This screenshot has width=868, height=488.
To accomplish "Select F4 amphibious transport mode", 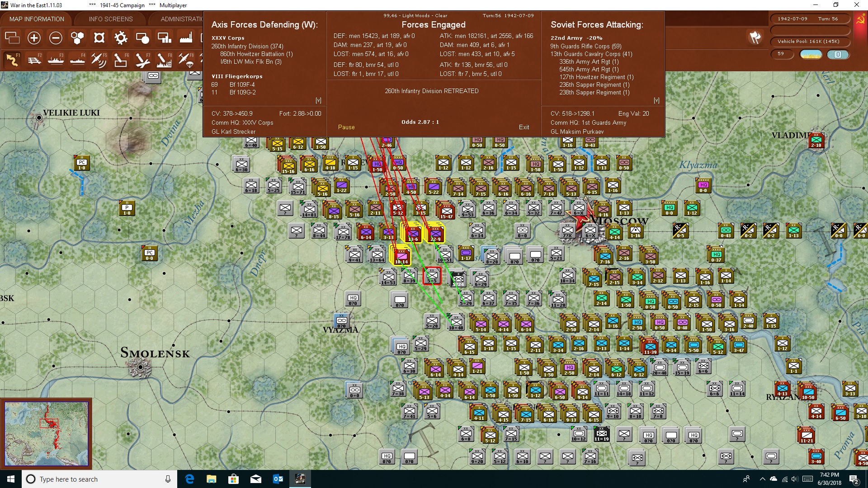I will pyautogui.click(x=77, y=60).
